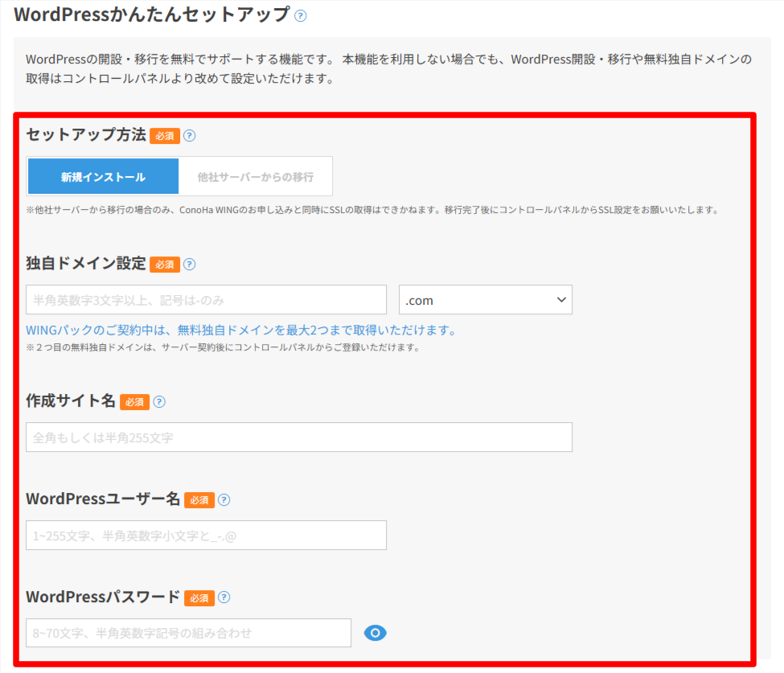Click the 必須 badge next to WordPressユーザー名

tap(199, 500)
